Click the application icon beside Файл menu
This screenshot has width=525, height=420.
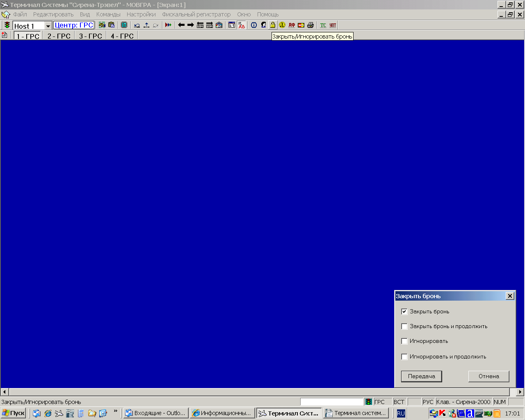pyautogui.click(x=6, y=15)
